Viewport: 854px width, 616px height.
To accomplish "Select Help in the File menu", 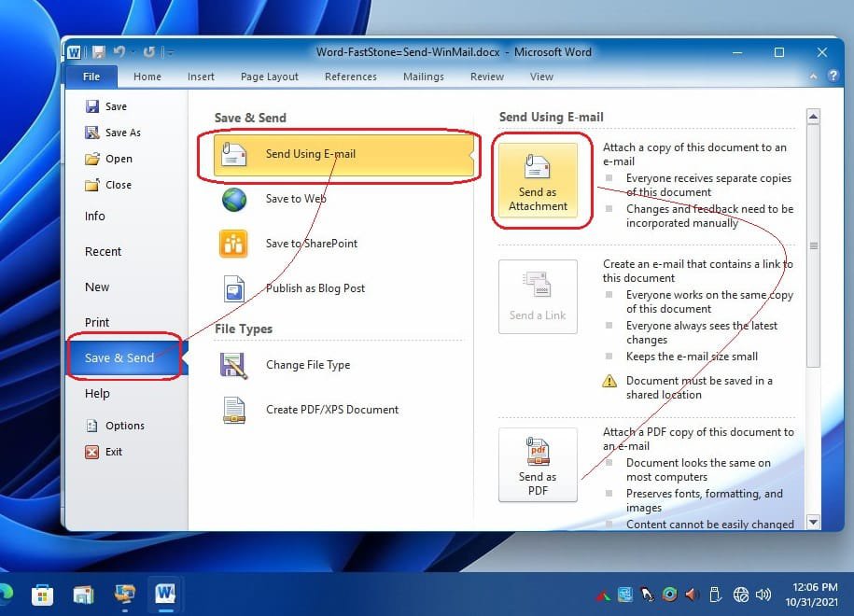I will (97, 393).
